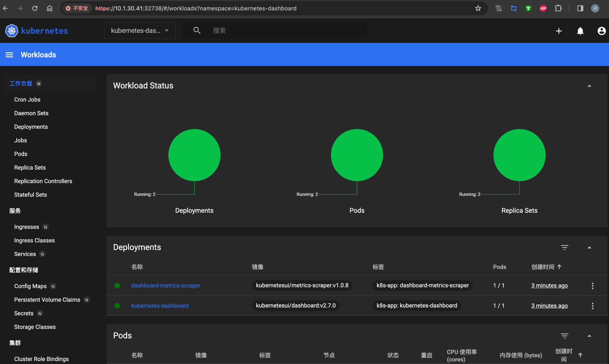This screenshot has height=364, width=609.
Task: Click k8s-app: dashboard-metrics-scraper label chip
Action: 422,285
